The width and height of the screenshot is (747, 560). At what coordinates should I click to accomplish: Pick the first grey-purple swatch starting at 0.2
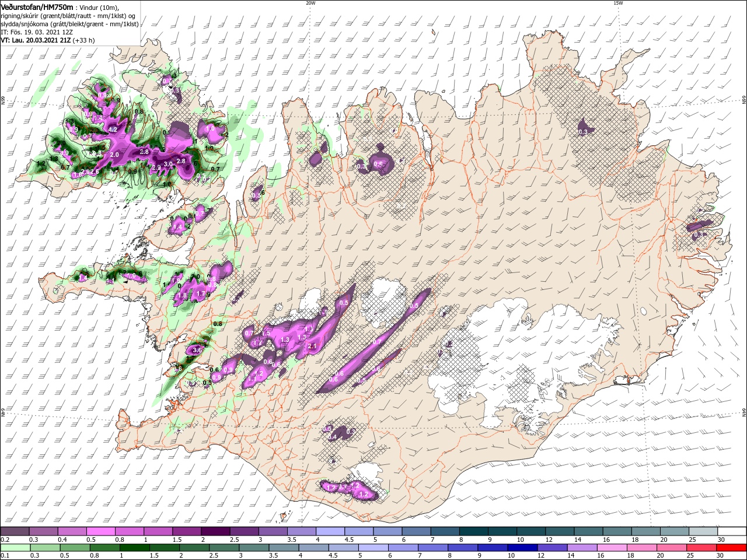pyautogui.click(x=16, y=531)
